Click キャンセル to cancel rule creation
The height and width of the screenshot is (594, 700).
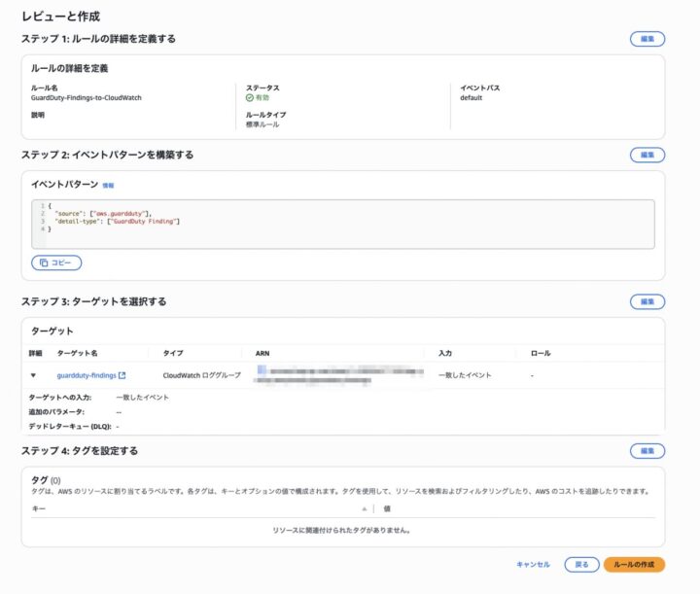[x=533, y=564]
